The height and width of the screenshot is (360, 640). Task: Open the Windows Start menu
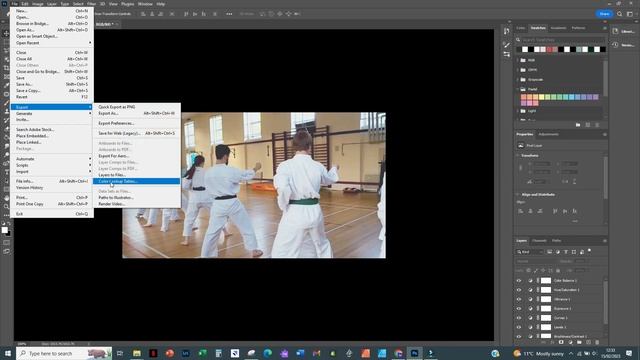pos(7,353)
